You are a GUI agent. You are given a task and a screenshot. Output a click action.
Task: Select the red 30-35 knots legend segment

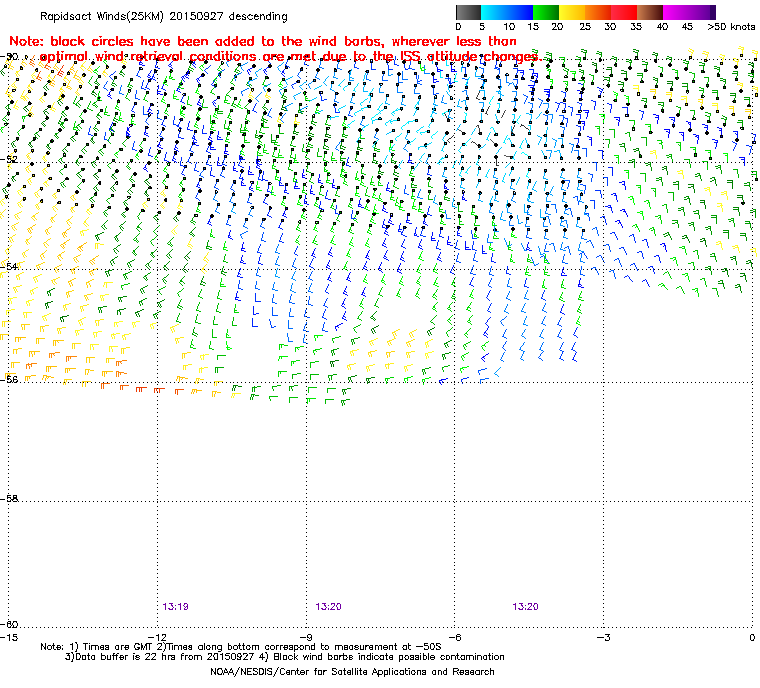(x=624, y=12)
